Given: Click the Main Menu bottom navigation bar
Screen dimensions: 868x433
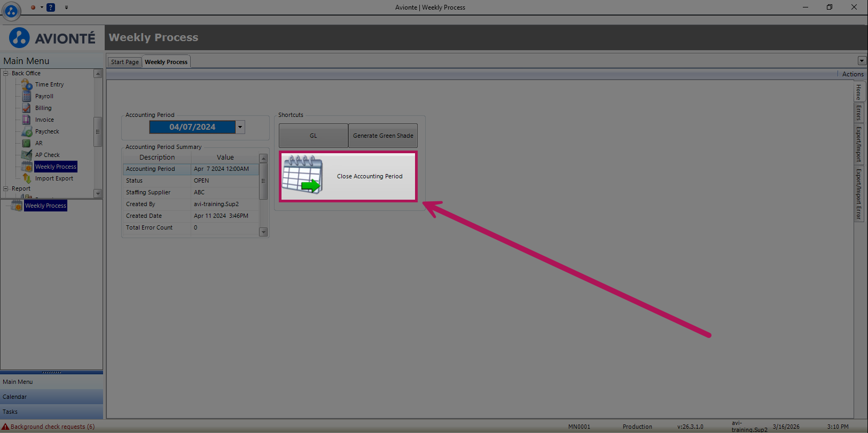Looking at the screenshot, I should click(x=51, y=382).
